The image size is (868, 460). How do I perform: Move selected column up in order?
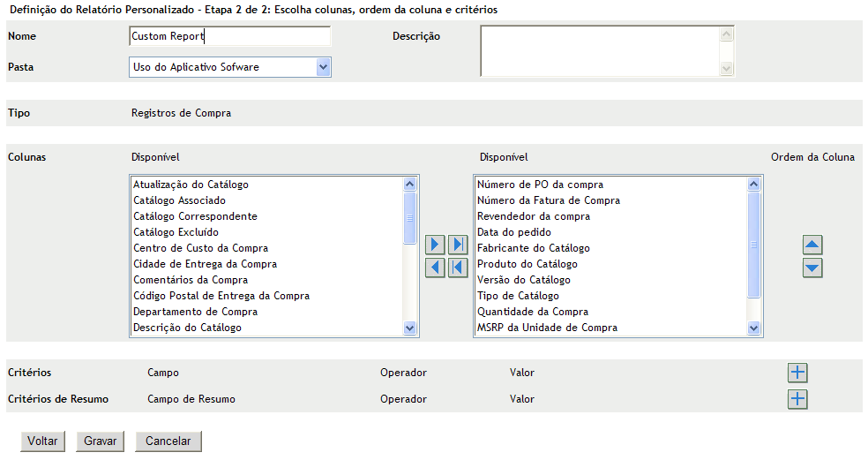(812, 245)
